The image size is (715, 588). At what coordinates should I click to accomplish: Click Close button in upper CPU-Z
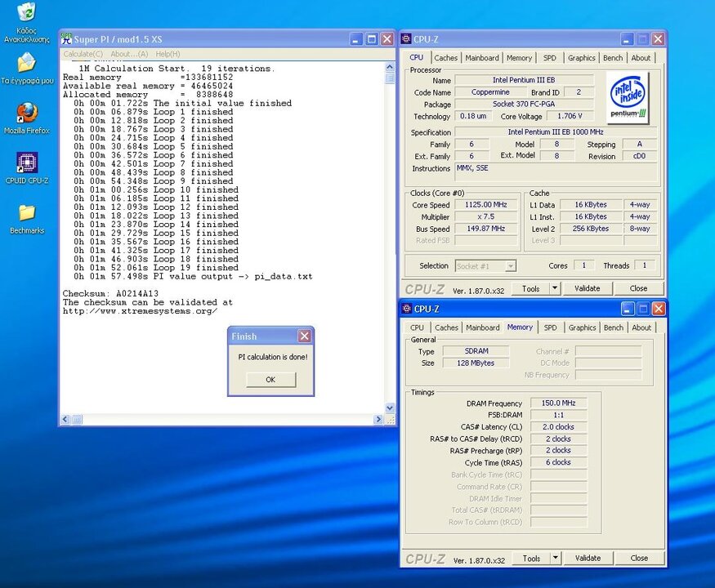click(638, 288)
